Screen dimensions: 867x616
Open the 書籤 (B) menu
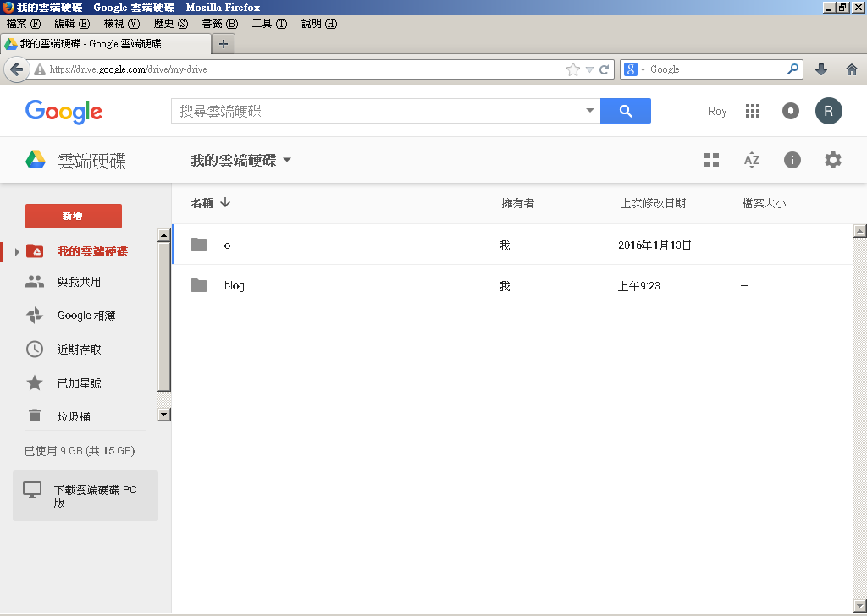coord(220,24)
